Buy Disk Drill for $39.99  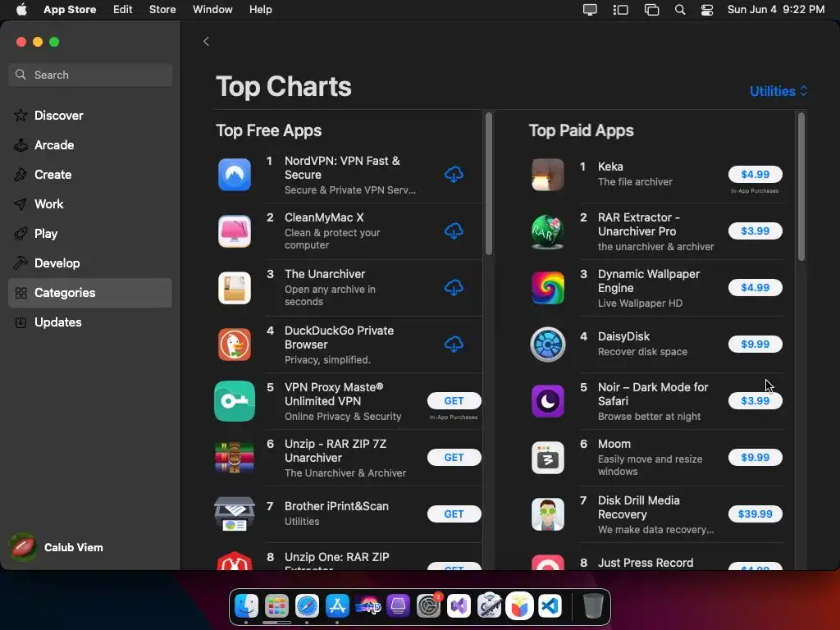755,514
